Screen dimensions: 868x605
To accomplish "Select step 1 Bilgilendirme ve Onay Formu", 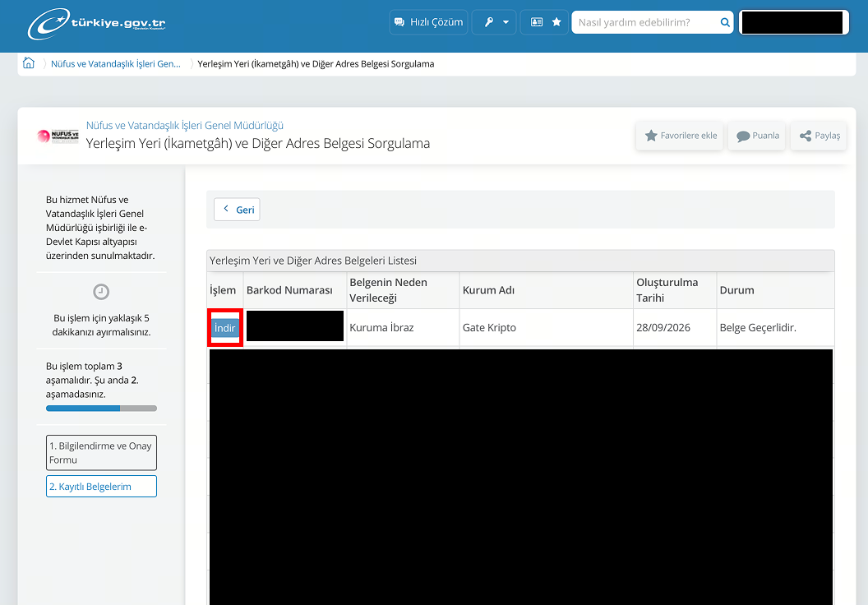I will point(101,453).
